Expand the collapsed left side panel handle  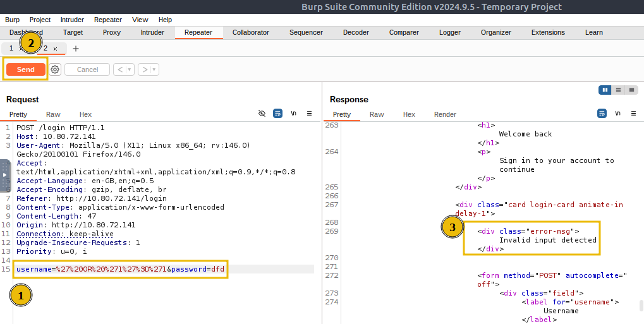click(x=4, y=176)
